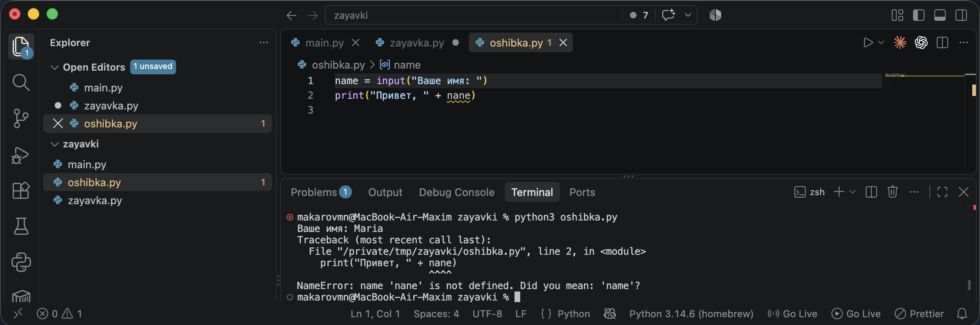
Task: Open the Run and Debug view
Action: point(20,155)
